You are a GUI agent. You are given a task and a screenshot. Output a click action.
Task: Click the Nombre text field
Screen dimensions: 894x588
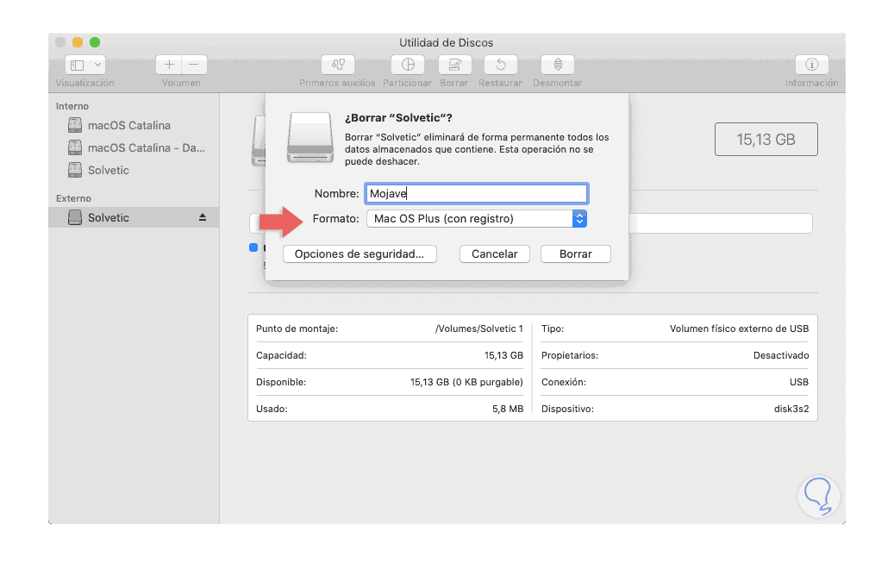[x=476, y=193]
